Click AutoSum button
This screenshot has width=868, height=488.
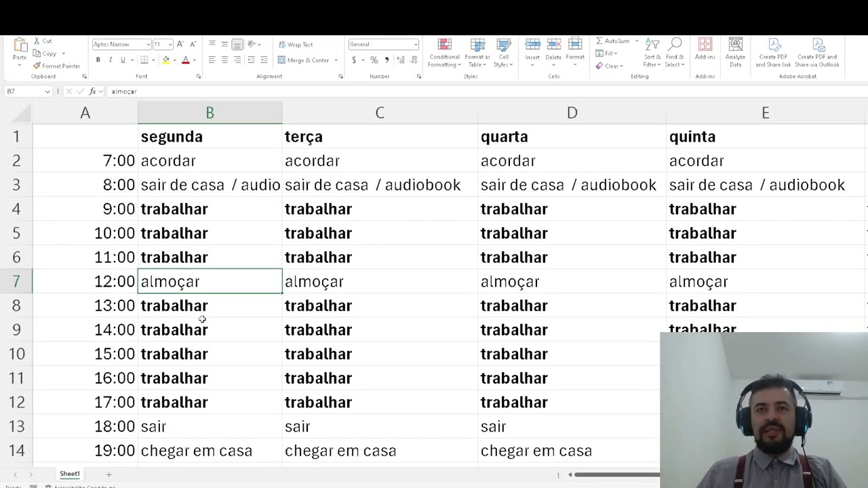613,41
